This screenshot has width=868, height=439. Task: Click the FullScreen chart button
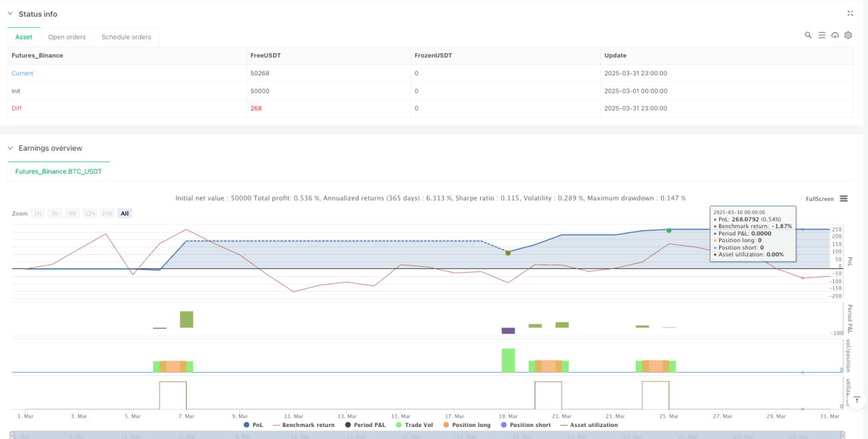click(x=820, y=199)
